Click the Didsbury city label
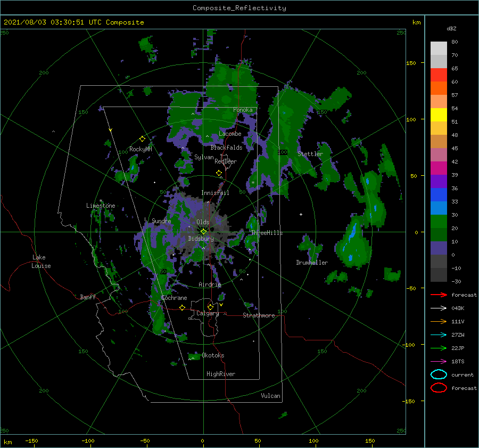 click(x=201, y=239)
